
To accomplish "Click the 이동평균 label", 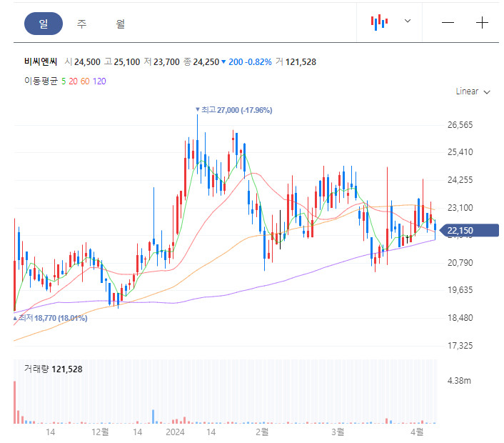I will [x=41, y=81].
